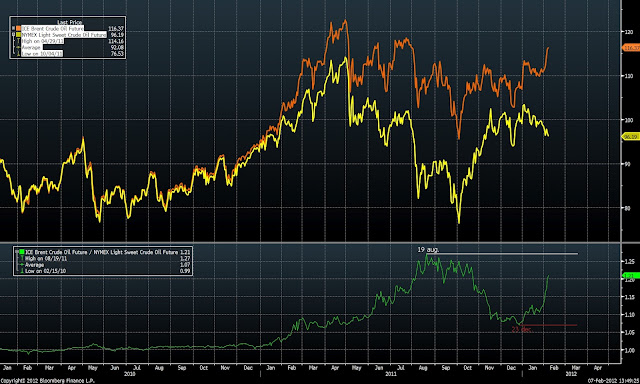The image size is (640, 384).
Task: Click the 90 price axis label
Action: click(627, 164)
